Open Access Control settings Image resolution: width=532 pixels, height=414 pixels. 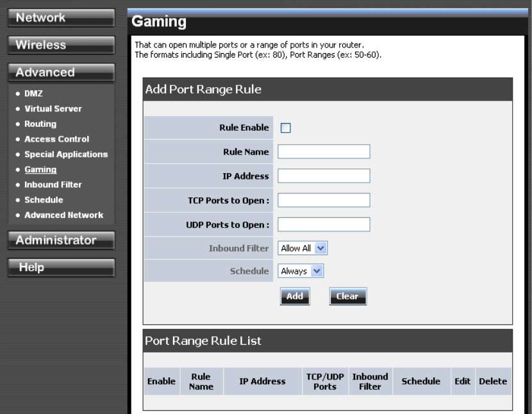[x=56, y=139]
